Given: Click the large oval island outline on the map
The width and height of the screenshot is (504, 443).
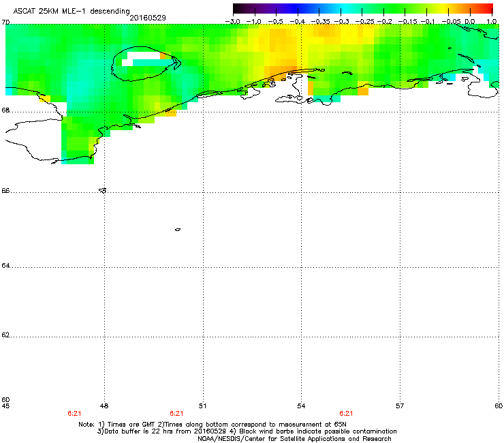Looking at the screenshot, I should coord(145,63).
